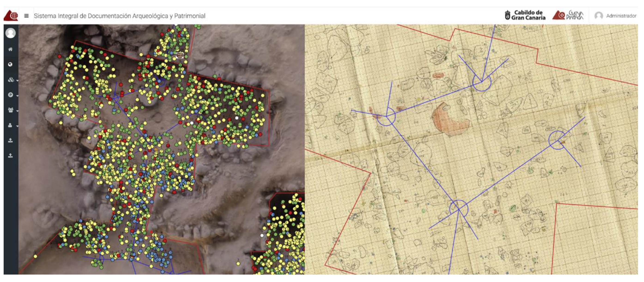Screen dimensions: 644x282
Task: Click the Sistema Integral de Documentación title
Action: (x=120, y=16)
